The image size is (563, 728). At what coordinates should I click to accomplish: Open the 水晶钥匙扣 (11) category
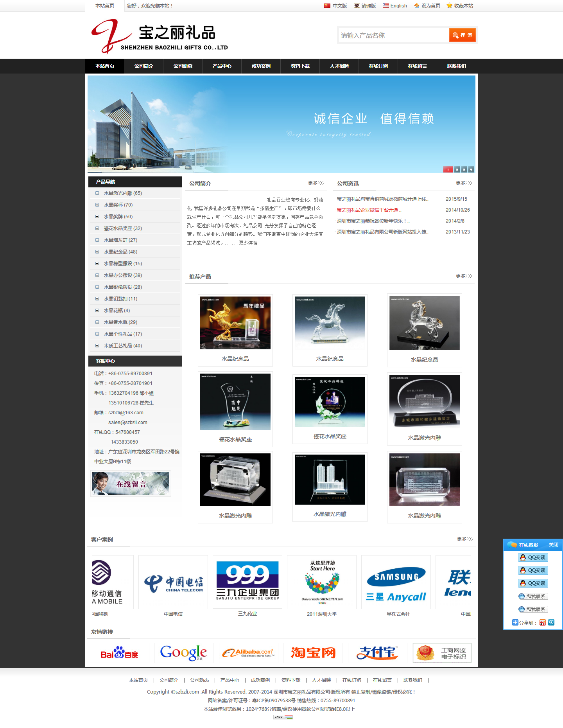pyautogui.click(x=120, y=299)
